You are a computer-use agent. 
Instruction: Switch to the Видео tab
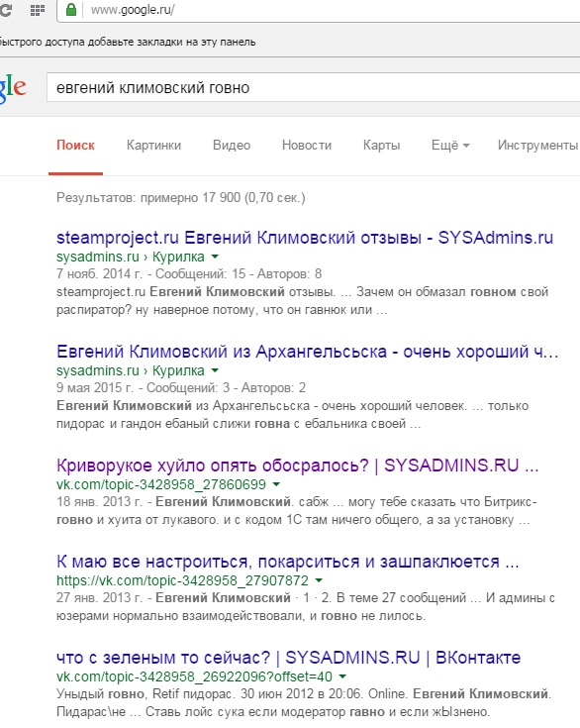(x=232, y=146)
